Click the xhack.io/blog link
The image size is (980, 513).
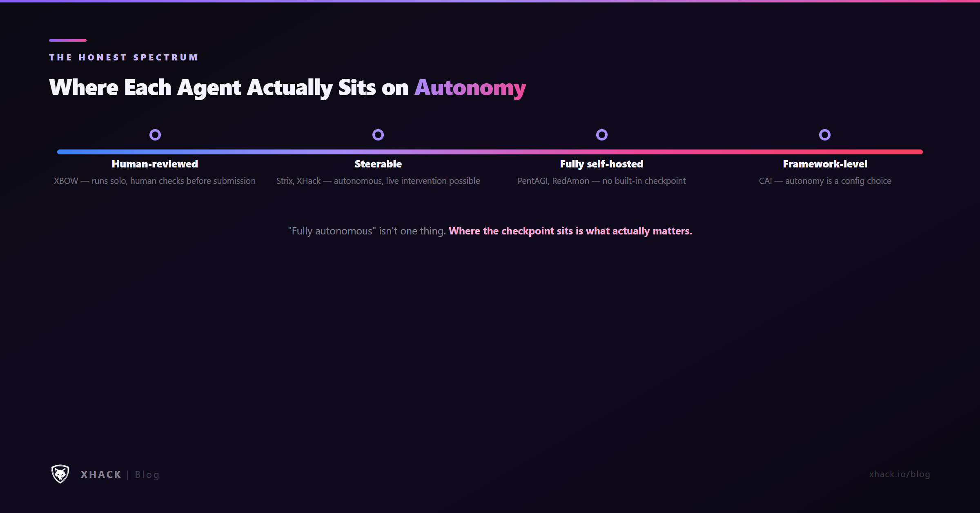[x=900, y=474]
